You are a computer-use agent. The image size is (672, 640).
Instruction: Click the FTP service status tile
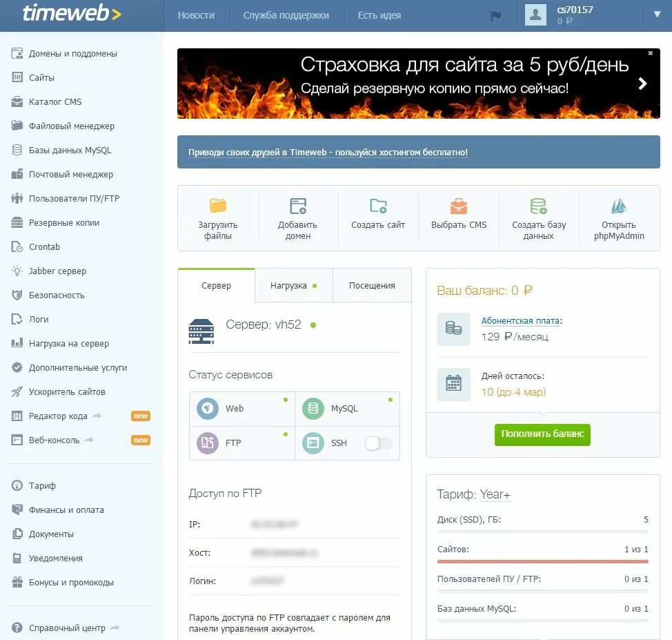(x=242, y=443)
